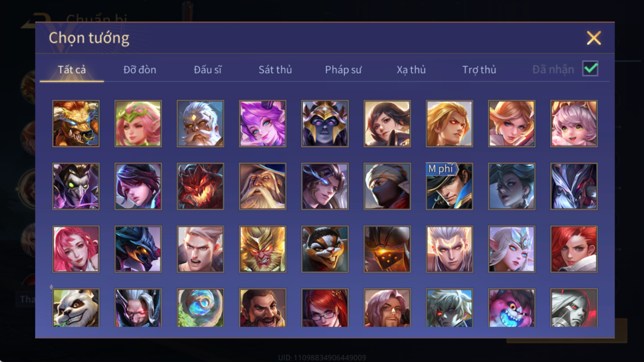The image size is (644, 362).
Task: Pick the red-haired hero with glasses
Action: point(325,308)
